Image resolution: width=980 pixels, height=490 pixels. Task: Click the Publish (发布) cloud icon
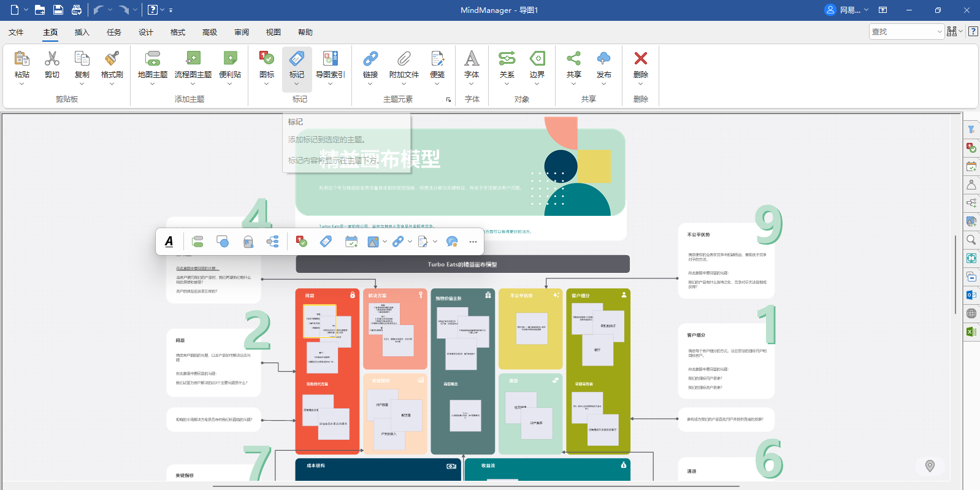604,58
